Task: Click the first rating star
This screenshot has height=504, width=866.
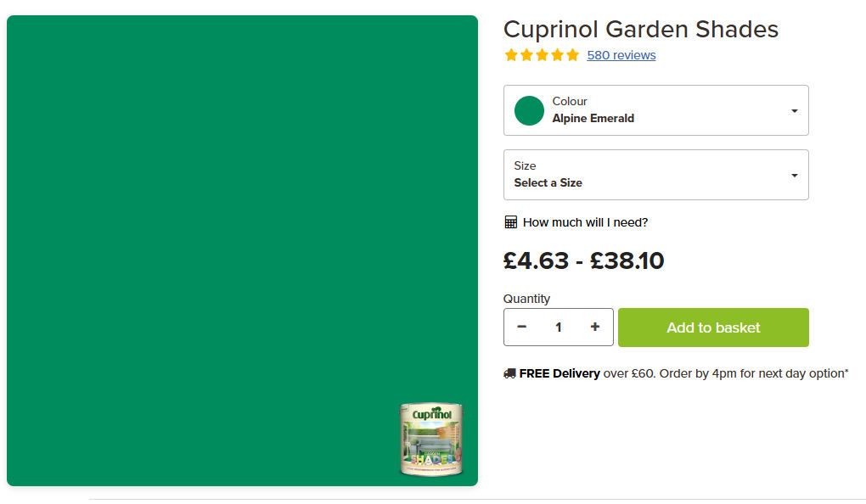Action: (511, 55)
